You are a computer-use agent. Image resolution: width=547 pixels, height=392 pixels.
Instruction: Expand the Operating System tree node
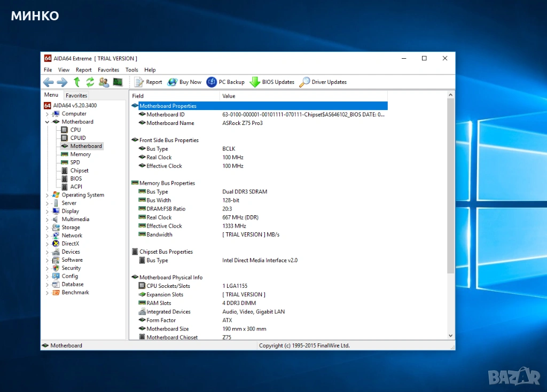tap(47, 195)
